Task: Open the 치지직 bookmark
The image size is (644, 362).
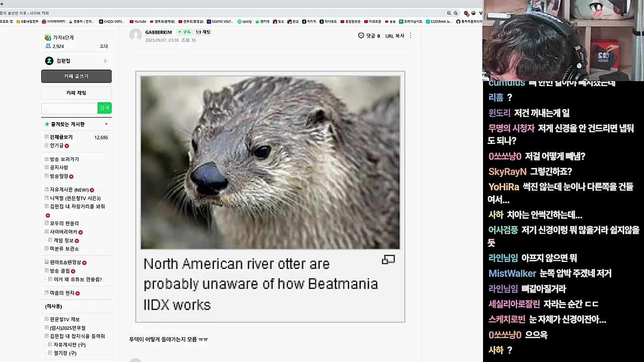Action: pos(309,22)
